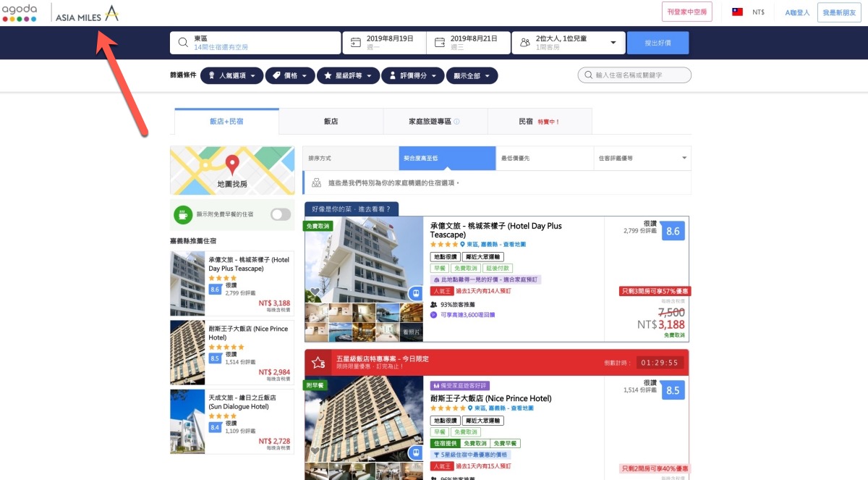Select the 飯店+民宿 tab
868x480 pixels.
[x=226, y=122]
